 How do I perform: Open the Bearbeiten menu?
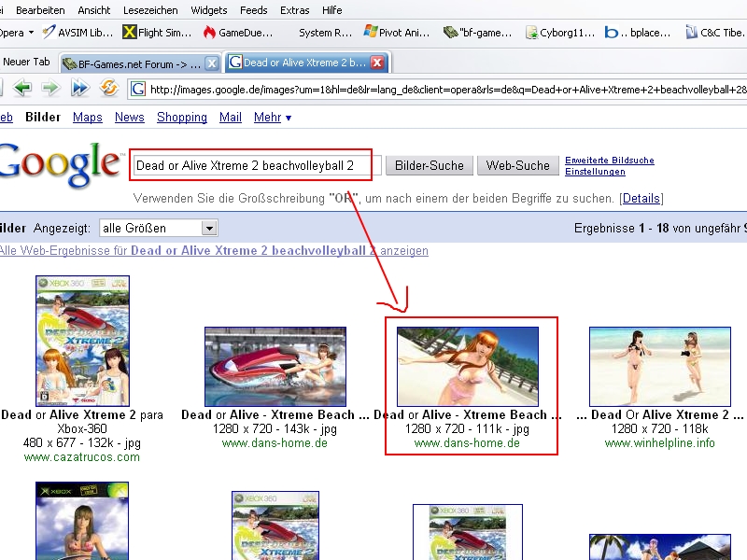(x=40, y=10)
